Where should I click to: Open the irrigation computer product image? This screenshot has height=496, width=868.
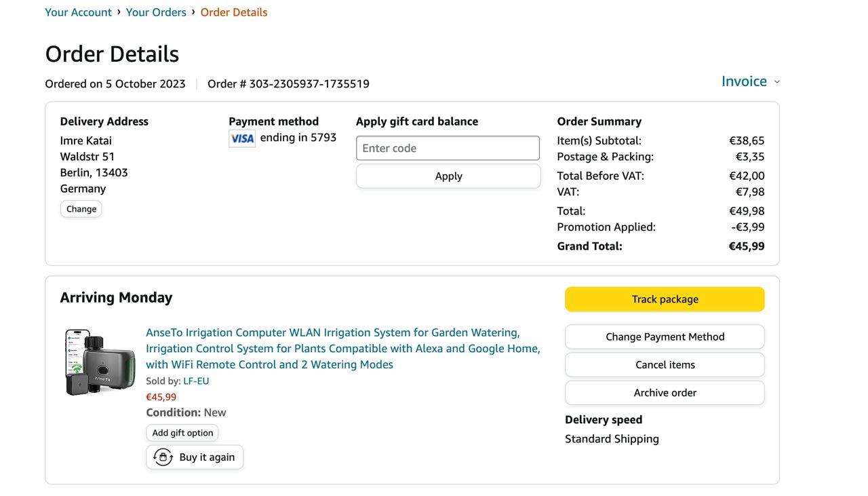click(100, 362)
